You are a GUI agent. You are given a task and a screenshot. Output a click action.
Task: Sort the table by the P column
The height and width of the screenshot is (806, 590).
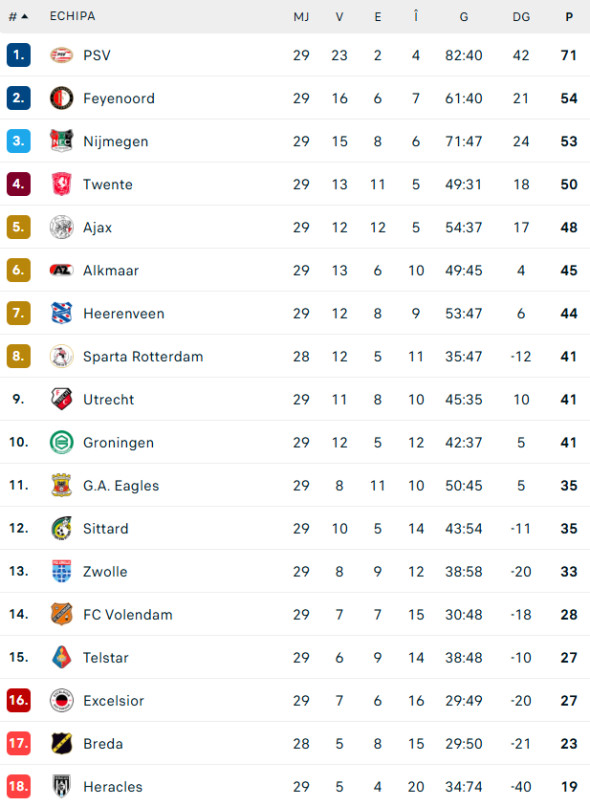568,16
